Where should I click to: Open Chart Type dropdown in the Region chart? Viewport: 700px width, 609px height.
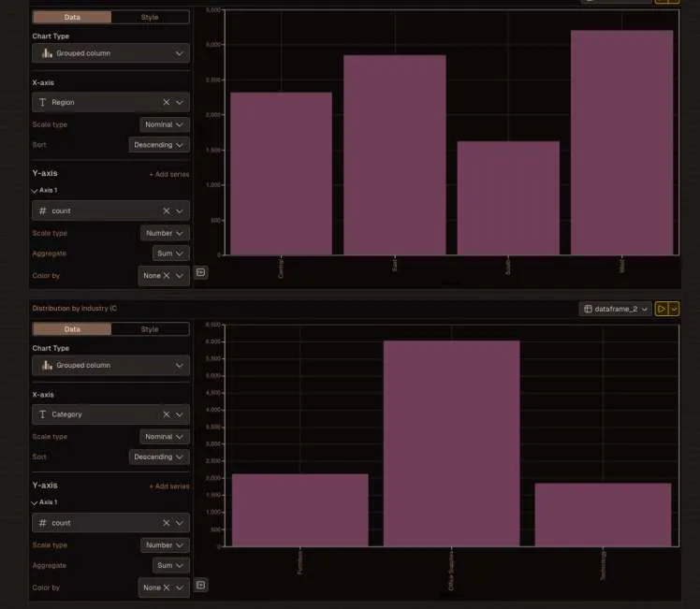pos(110,53)
